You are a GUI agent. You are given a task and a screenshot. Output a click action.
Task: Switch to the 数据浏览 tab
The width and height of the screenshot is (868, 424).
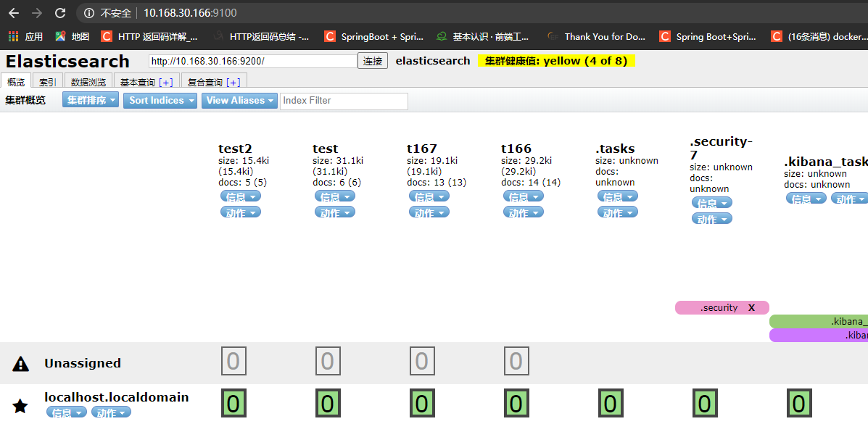88,82
